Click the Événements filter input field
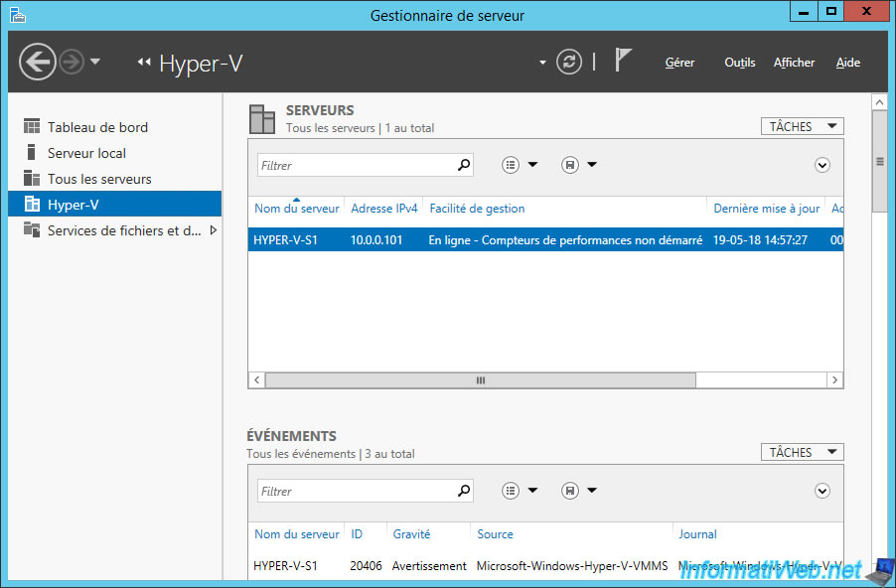This screenshot has height=588, width=896. 366,491
